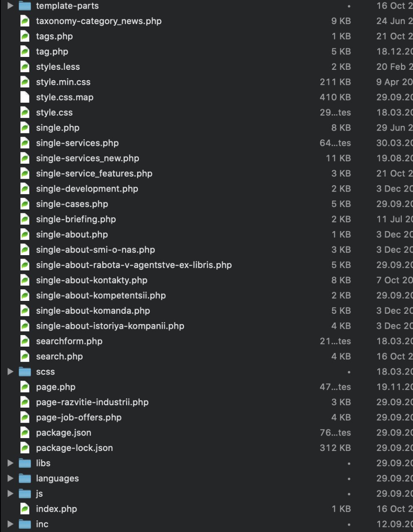Click the file icon of single.php
The width and height of the screenshot is (413, 532).
(25, 128)
